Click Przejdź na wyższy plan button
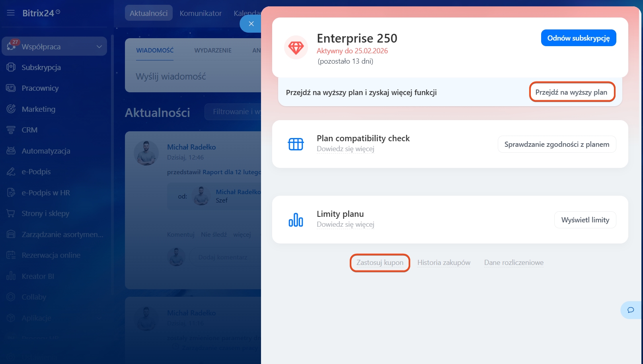 click(x=571, y=92)
